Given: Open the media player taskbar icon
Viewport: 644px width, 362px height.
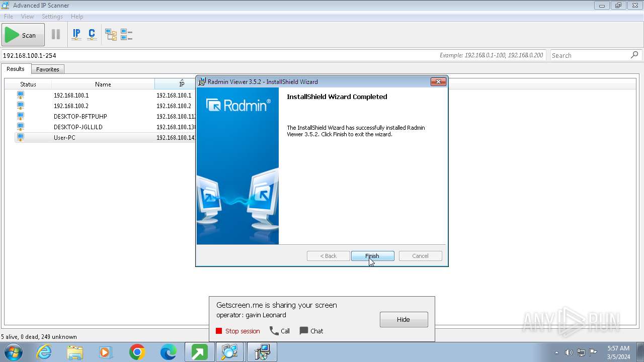Looking at the screenshot, I should pyautogui.click(x=106, y=352).
